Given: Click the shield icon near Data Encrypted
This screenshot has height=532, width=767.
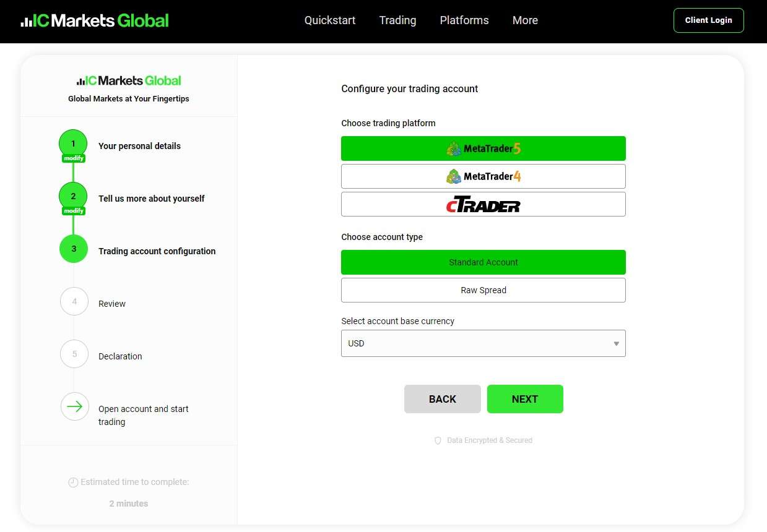Looking at the screenshot, I should point(438,440).
